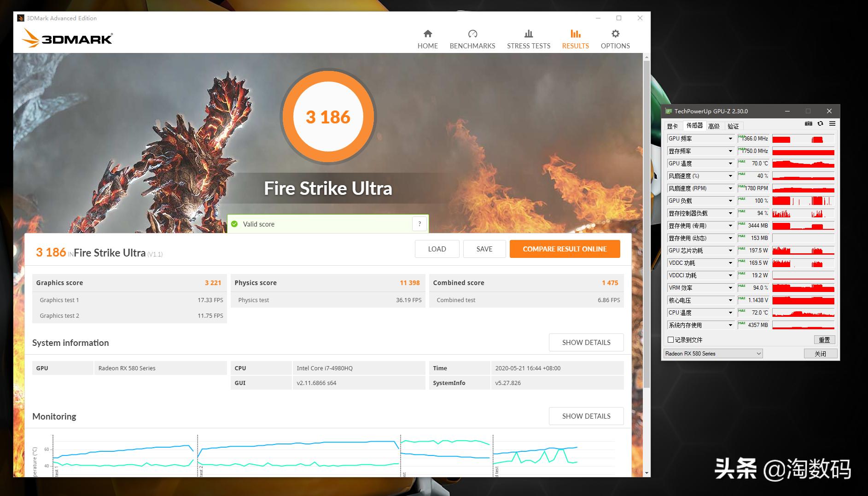The image size is (868, 496).
Task: Click the SAVE button
Action: [484, 249]
